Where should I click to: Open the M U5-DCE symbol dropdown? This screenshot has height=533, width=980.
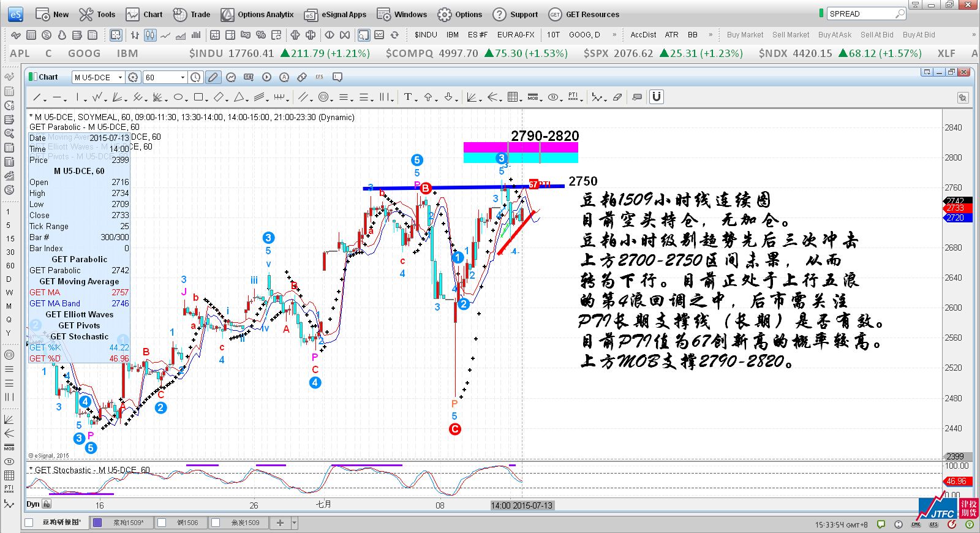pyautogui.click(x=120, y=77)
